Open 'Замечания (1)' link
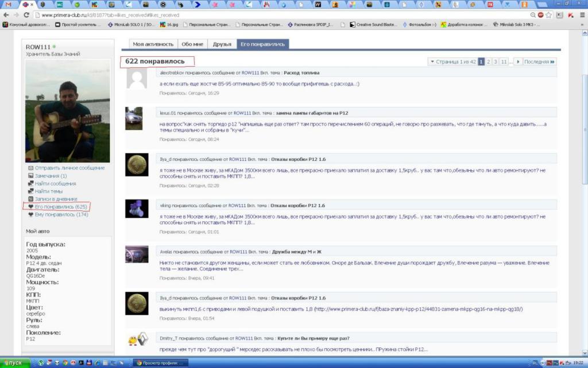 point(51,176)
